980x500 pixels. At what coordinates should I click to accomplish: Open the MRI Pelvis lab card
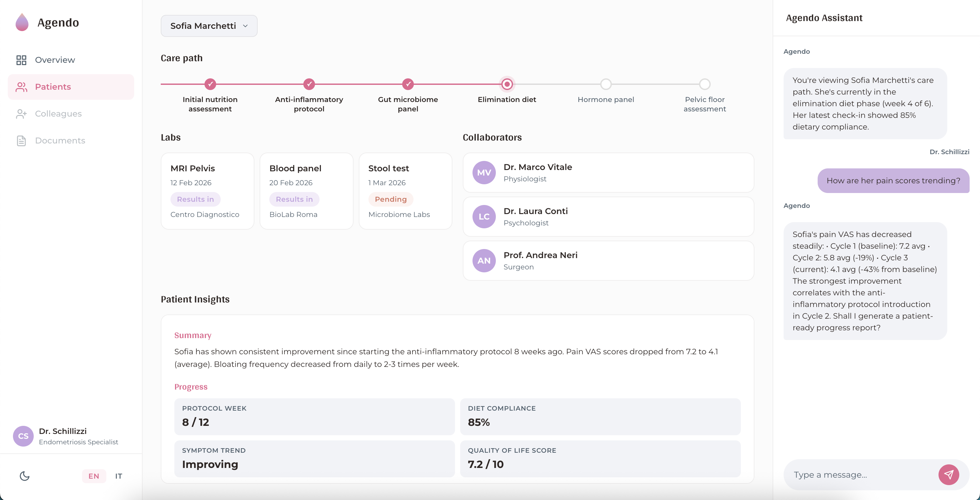click(x=207, y=191)
